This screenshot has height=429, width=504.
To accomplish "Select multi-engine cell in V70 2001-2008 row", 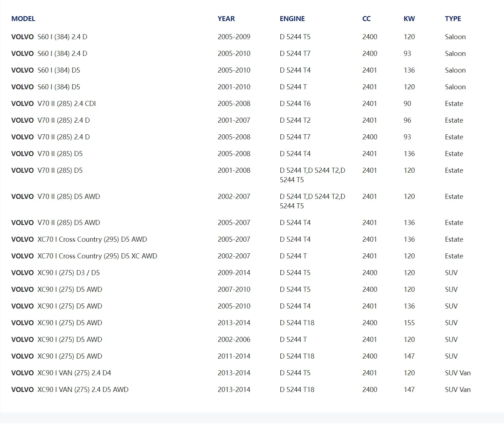I will pos(312,175).
